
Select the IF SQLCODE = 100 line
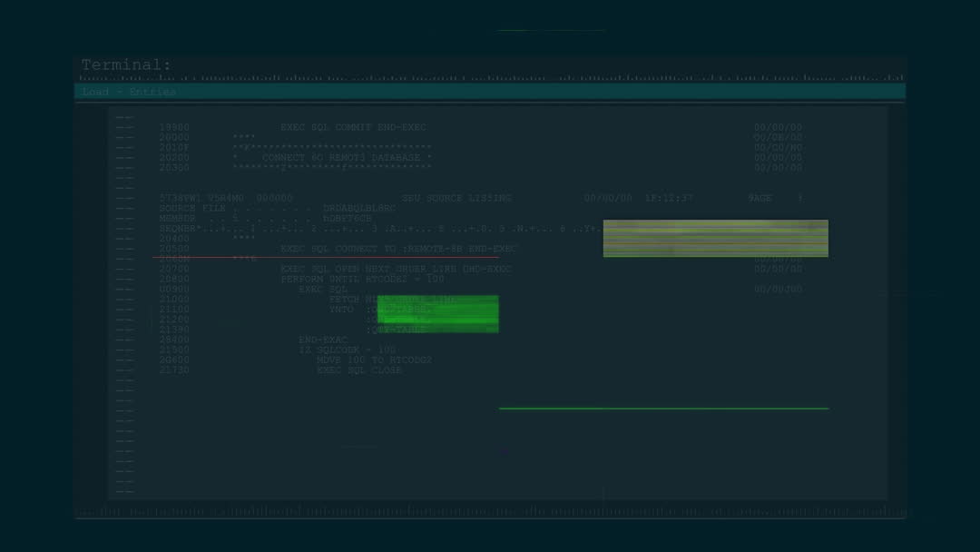pyautogui.click(x=348, y=350)
